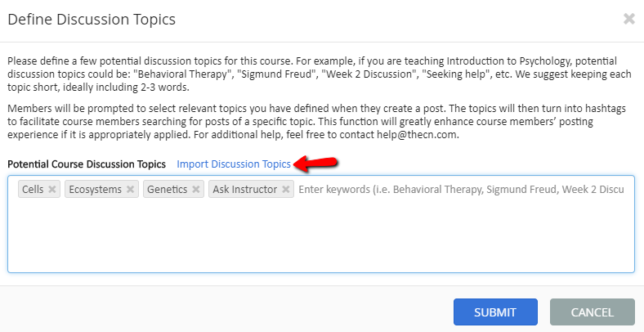Viewport: 644px width, 332px height.
Task: Remove the Ask Instructor topic tag
Action: 286,189
